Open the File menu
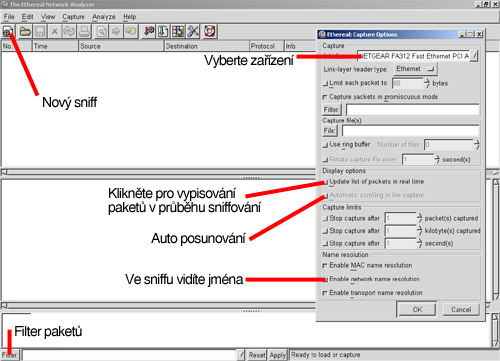500x361 pixels. [9, 17]
